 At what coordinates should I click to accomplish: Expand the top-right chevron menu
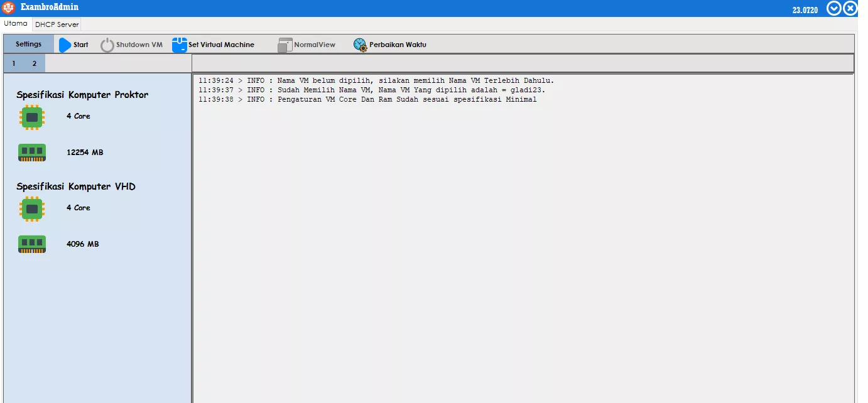click(x=834, y=8)
